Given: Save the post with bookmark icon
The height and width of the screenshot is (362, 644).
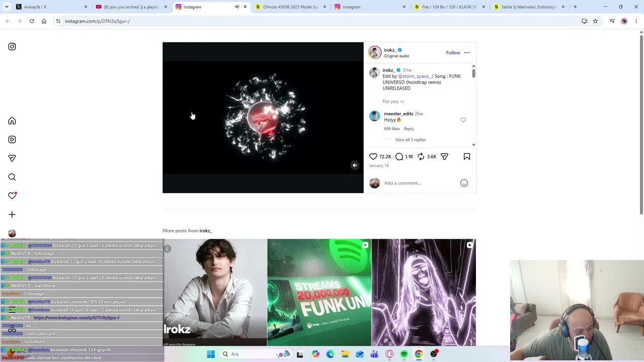Looking at the screenshot, I should pyautogui.click(x=467, y=157).
